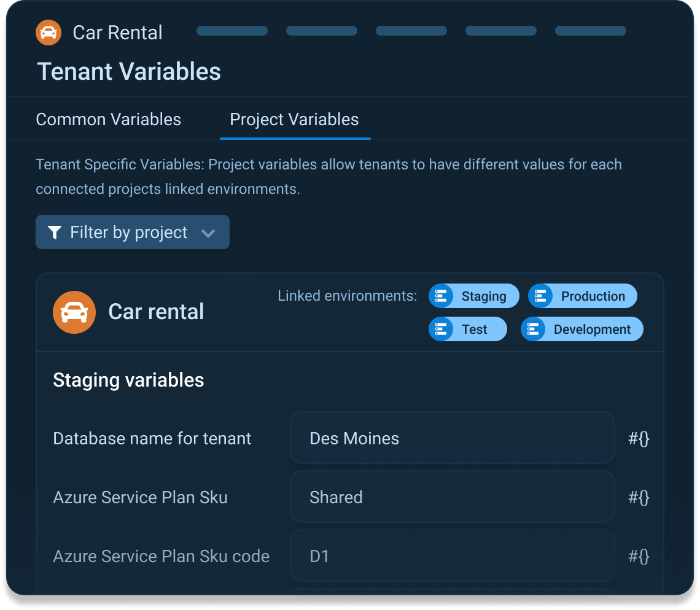Image resolution: width=700 pixels, height=610 pixels.
Task: Click the Des Moines input field
Action: [452, 438]
